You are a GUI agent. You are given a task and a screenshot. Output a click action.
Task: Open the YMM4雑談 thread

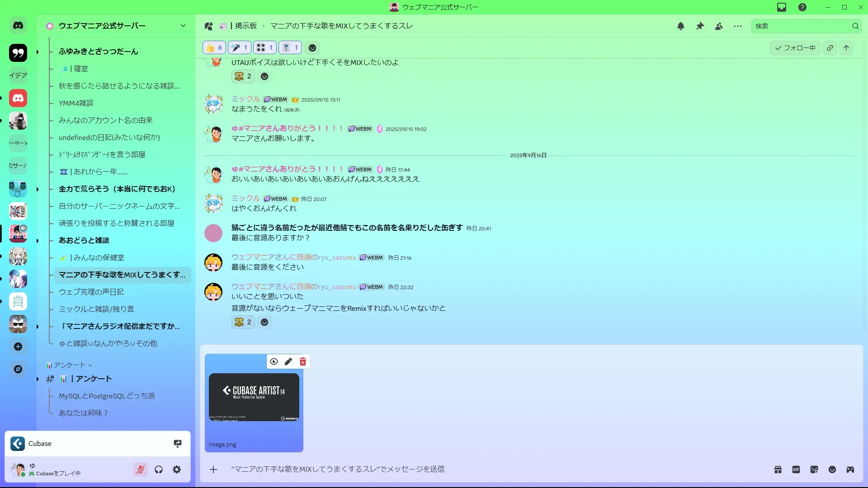(76, 103)
